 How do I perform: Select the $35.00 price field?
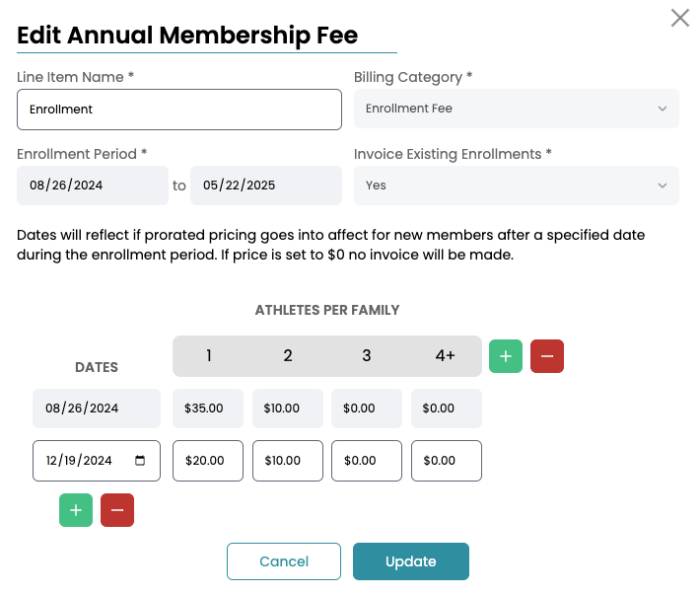[208, 409]
